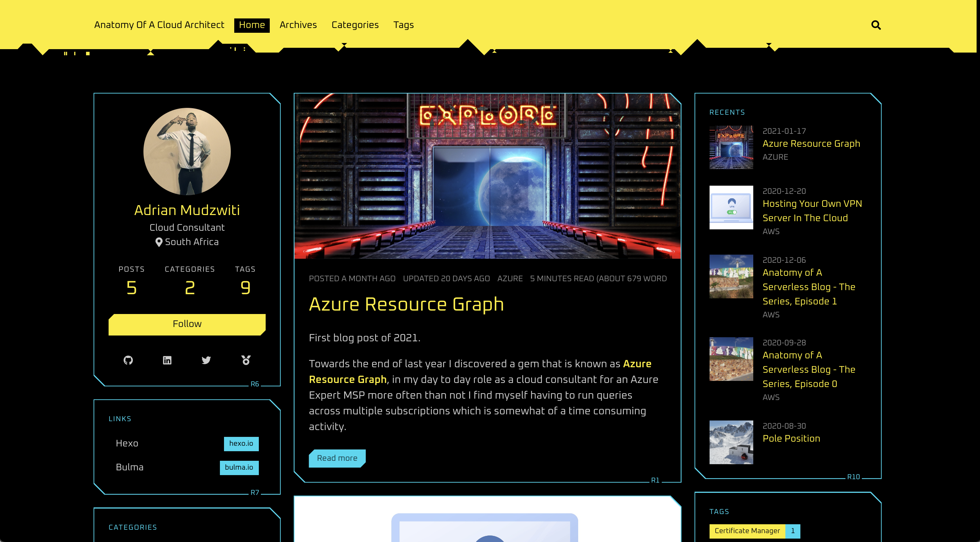The width and height of the screenshot is (980, 542).
Task: Open the search icon in the navbar
Action: pos(876,25)
